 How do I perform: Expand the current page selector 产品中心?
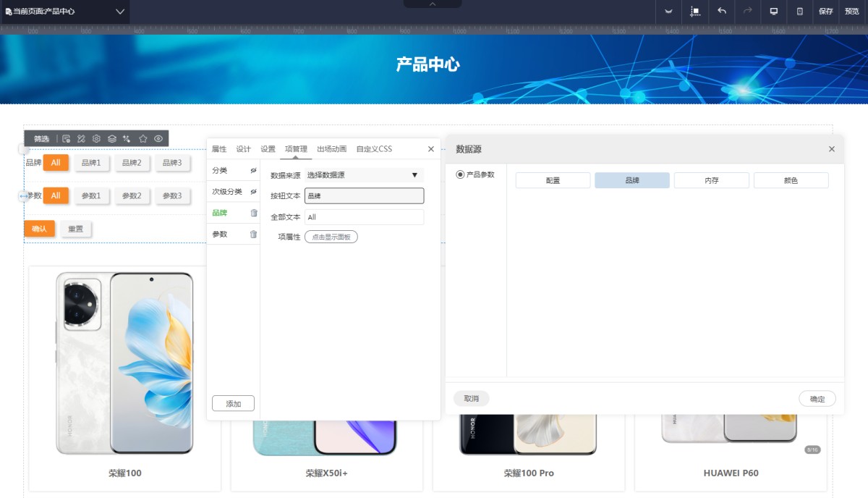pyautogui.click(x=120, y=12)
